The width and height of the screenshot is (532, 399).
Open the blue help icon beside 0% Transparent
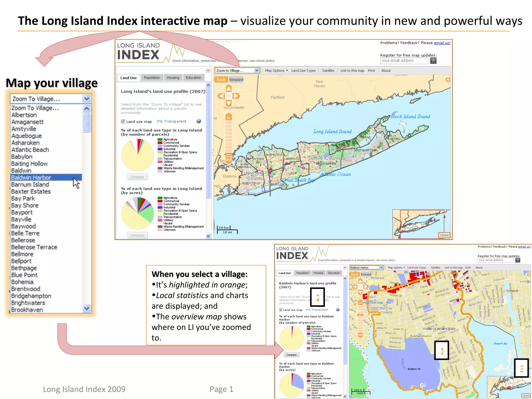point(199,121)
